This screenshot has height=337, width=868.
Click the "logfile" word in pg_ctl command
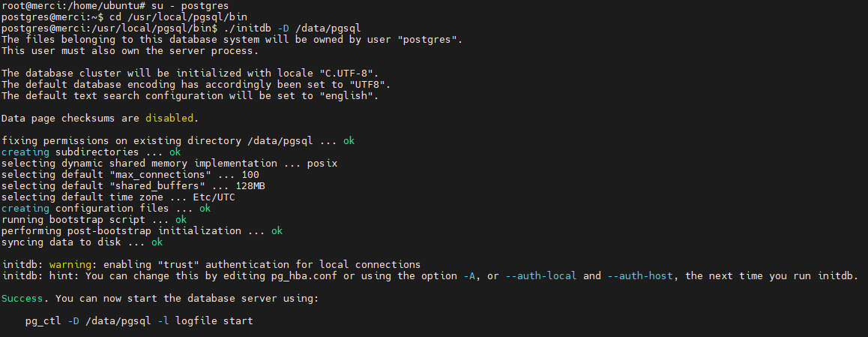pos(196,321)
